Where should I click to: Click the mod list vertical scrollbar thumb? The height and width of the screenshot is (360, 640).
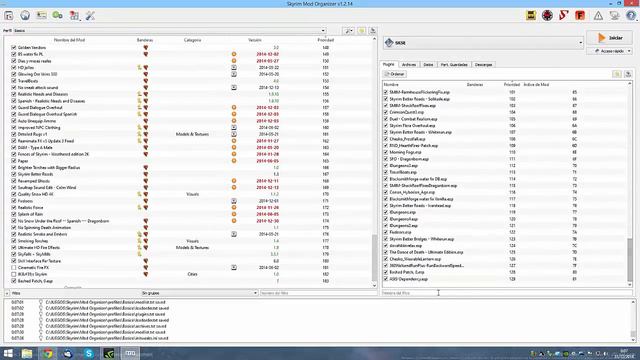click(375, 257)
